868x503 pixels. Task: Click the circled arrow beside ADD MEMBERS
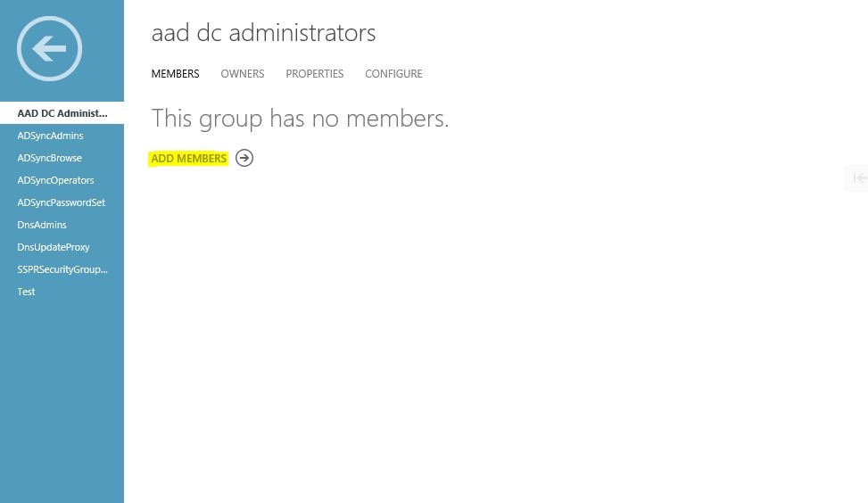tap(244, 158)
